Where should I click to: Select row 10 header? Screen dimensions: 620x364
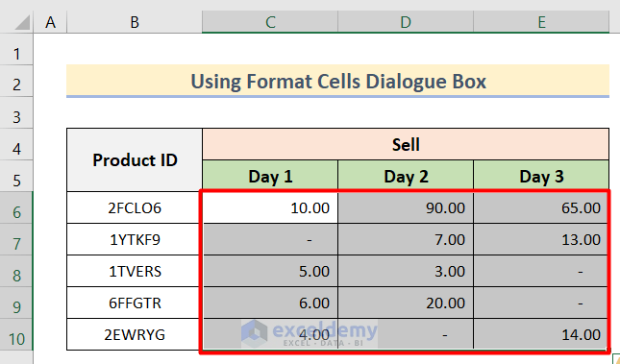point(16,335)
